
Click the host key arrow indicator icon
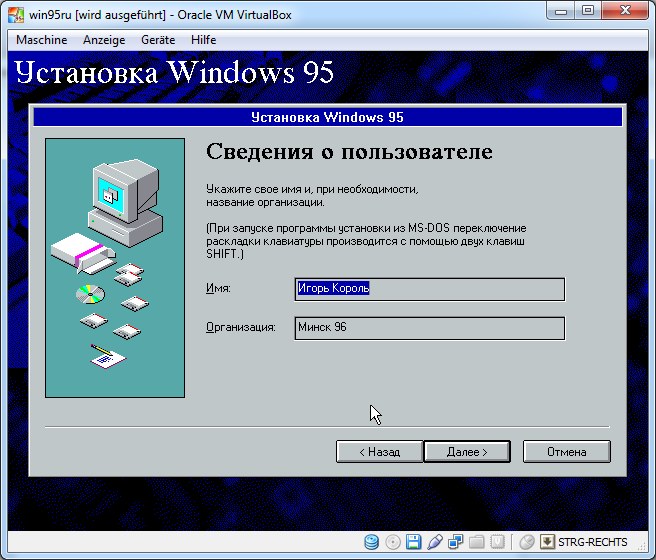(547, 542)
